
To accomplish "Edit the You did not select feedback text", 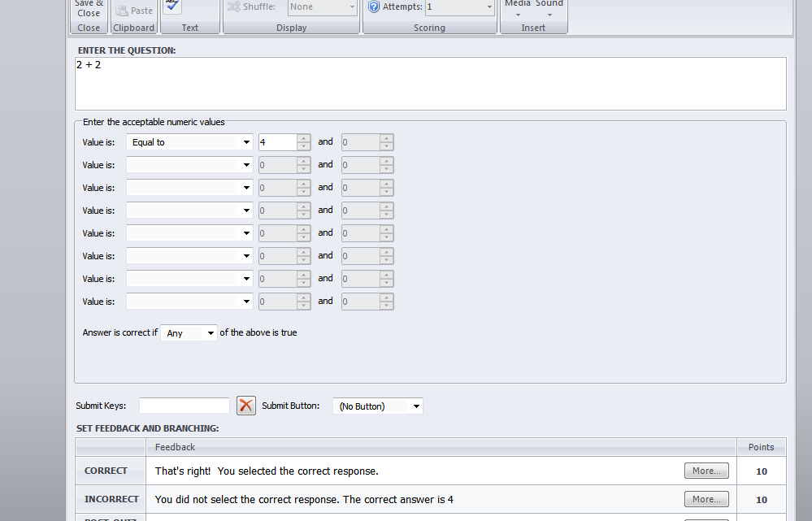I will (304, 499).
